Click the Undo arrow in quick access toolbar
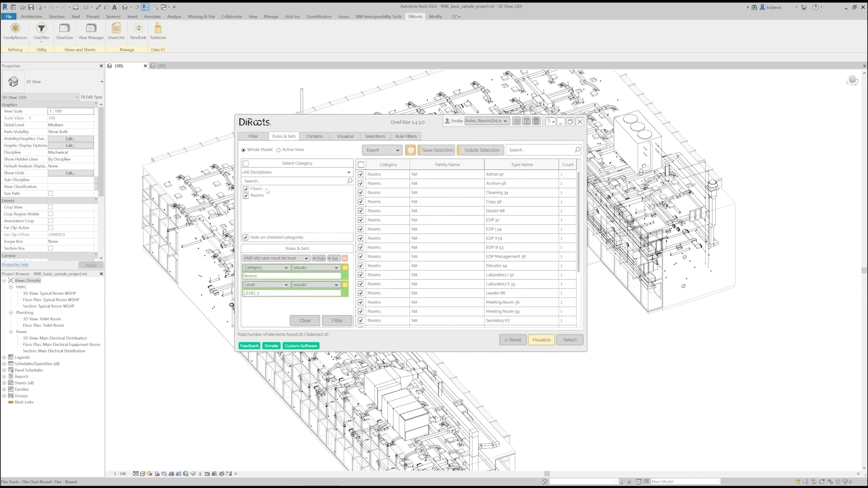This screenshot has height=488, width=868. coord(51,7)
